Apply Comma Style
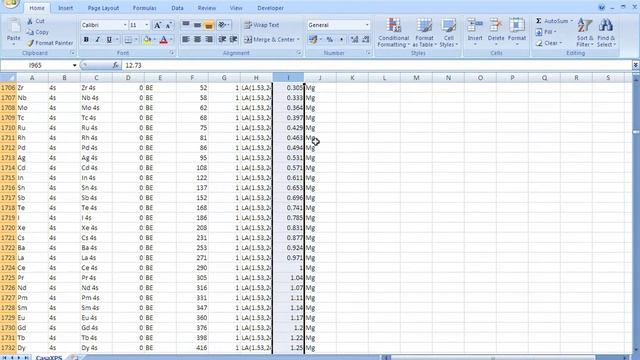Image resolution: width=640 pixels, height=360 pixels. point(341,40)
